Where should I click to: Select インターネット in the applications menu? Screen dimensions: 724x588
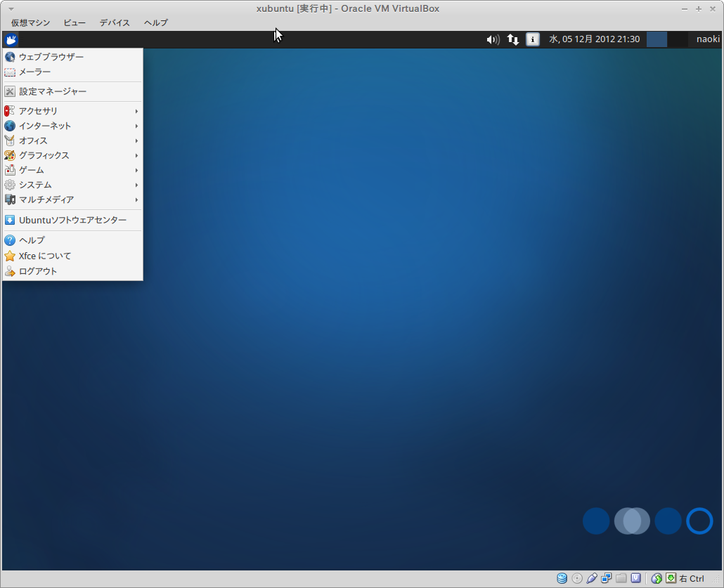72,126
